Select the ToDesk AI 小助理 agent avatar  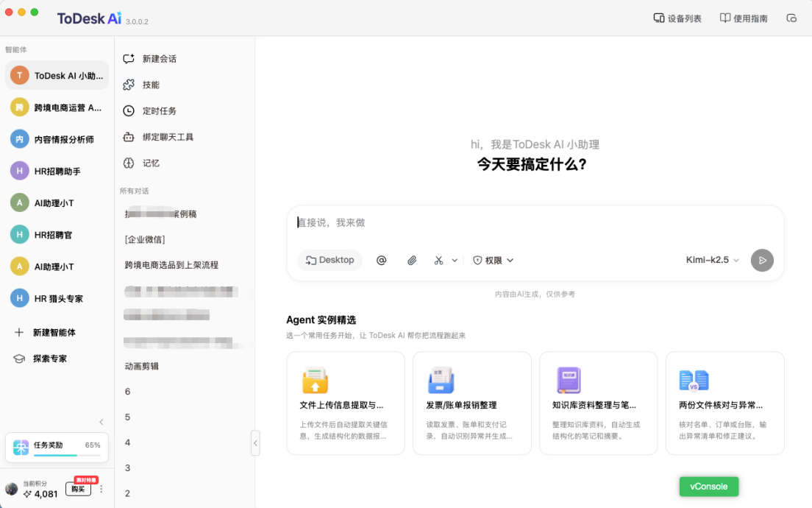pos(20,75)
